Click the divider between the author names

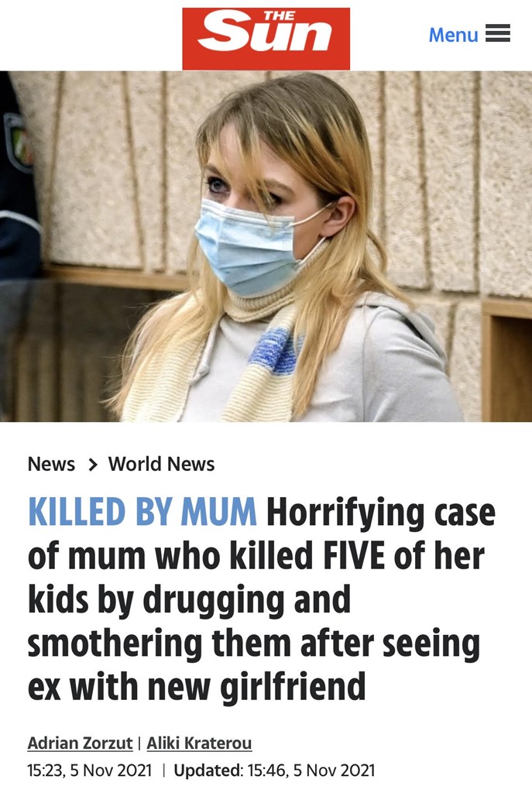point(139,743)
